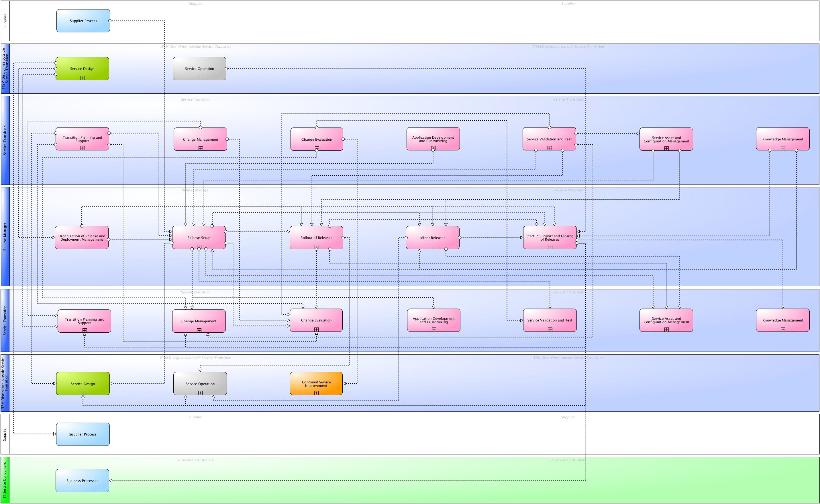Click the subprocess expand icon on Change Management

point(201,148)
